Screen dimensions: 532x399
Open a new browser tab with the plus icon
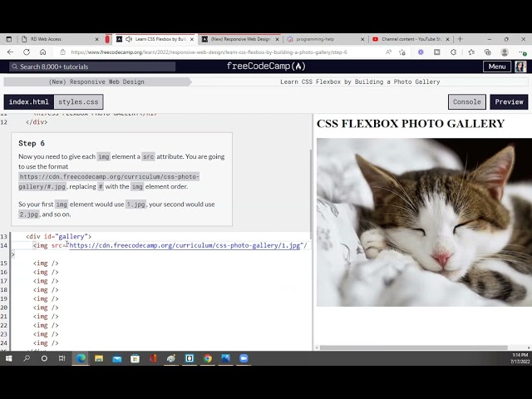(x=460, y=39)
